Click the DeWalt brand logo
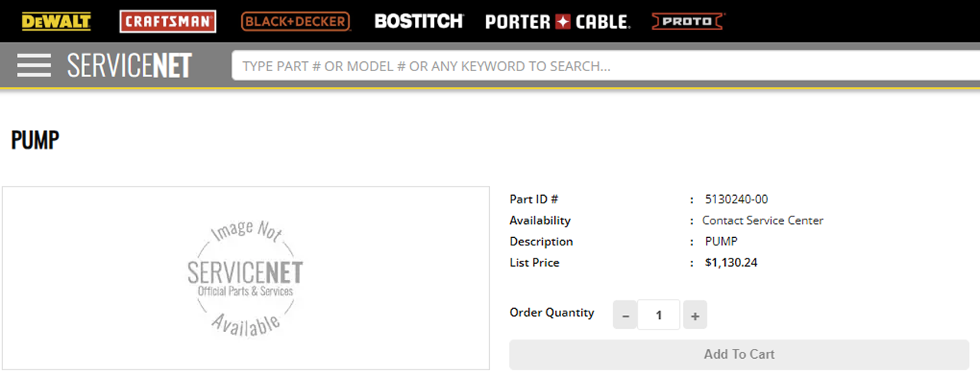Image resolution: width=980 pixels, height=374 pixels. [57, 21]
